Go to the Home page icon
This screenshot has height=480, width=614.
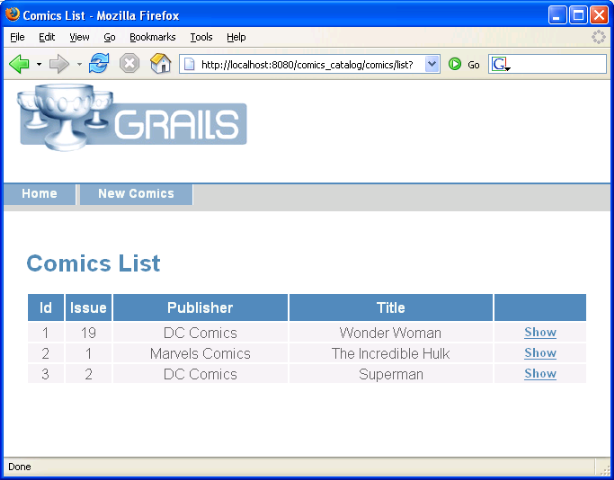(x=161, y=63)
